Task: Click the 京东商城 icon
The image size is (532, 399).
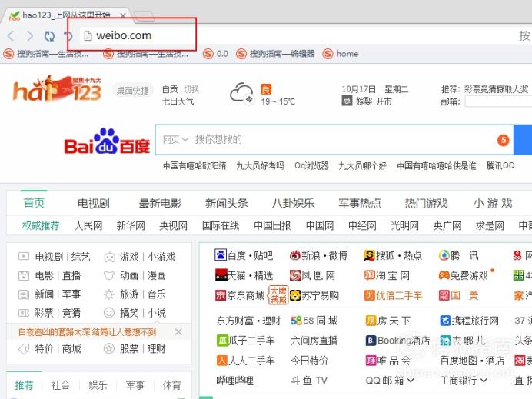Action: point(221,295)
